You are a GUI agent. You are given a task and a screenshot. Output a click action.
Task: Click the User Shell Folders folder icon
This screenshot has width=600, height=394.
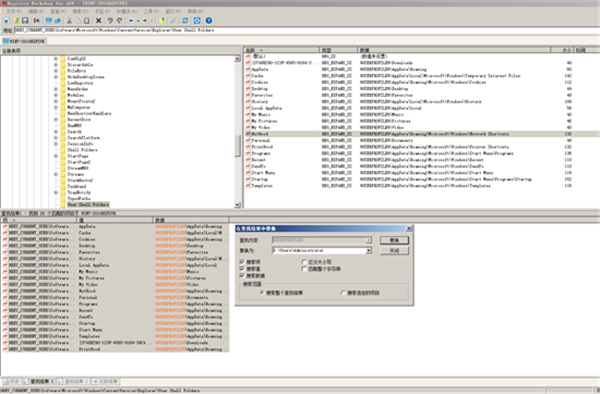coord(64,205)
